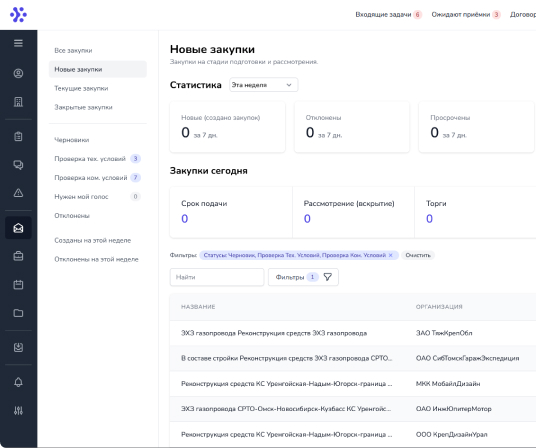The height and width of the screenshot is (448, 536).
Task: Click the 'Очистить' filters button
Action: click(x=418, y=255)
